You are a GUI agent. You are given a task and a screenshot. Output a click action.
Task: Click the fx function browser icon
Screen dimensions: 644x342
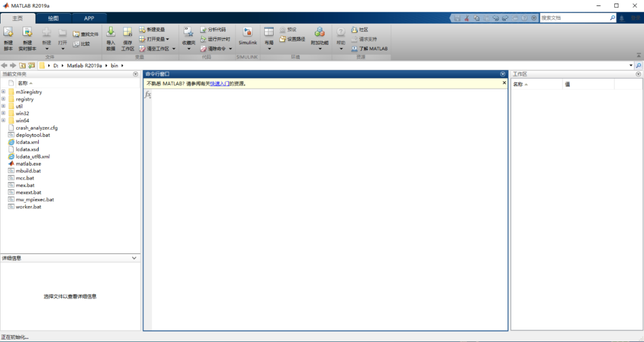(147, 95)
